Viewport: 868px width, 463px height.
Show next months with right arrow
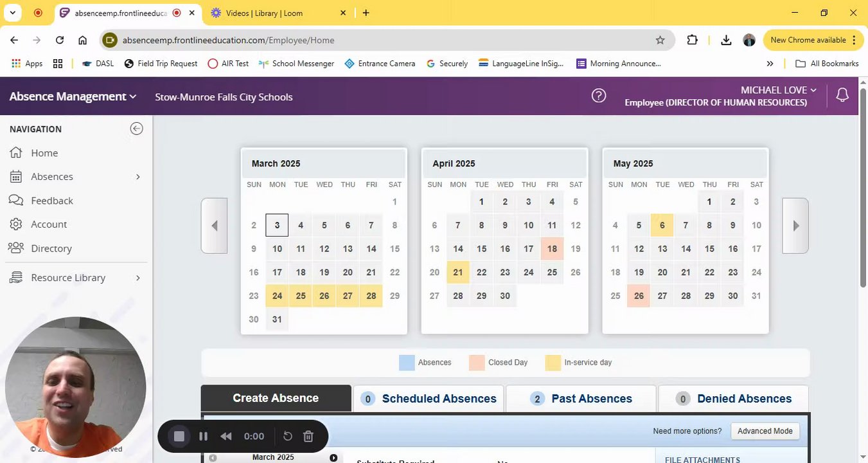tap(795, 226)
